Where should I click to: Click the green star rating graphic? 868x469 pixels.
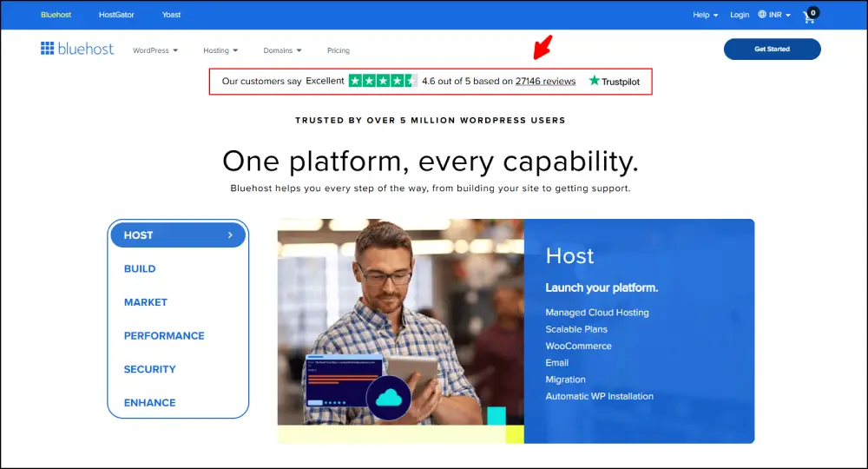point(383,81)
